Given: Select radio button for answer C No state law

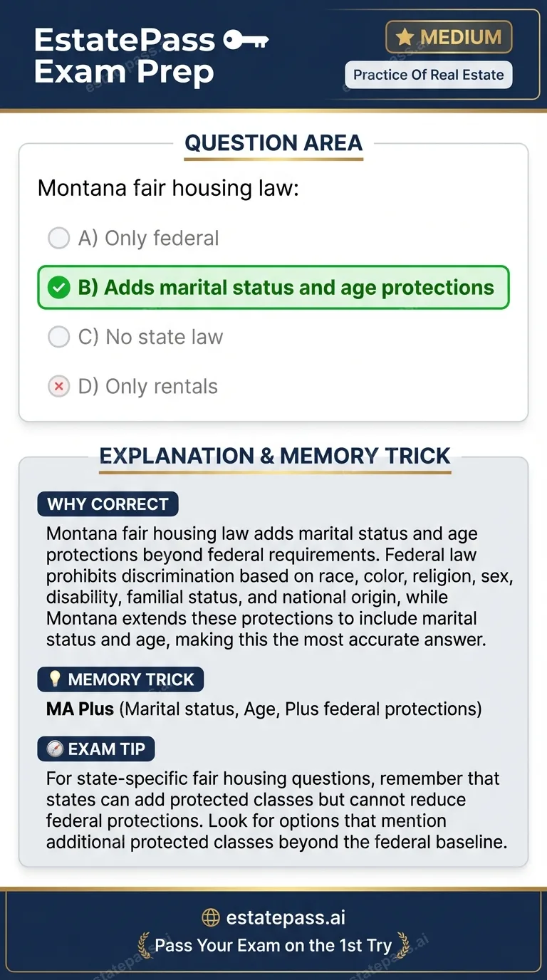Looking at the screenshot, I should coord(59,337).
